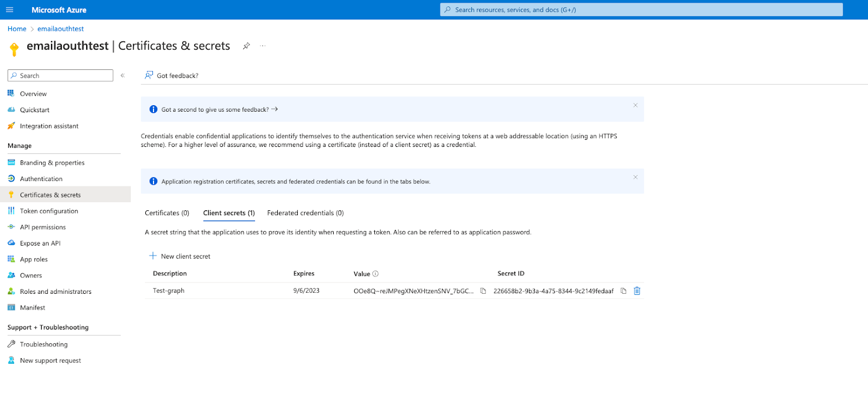Open Troubleshooting in the sidebar
The image size is (868, 406).
44,344
